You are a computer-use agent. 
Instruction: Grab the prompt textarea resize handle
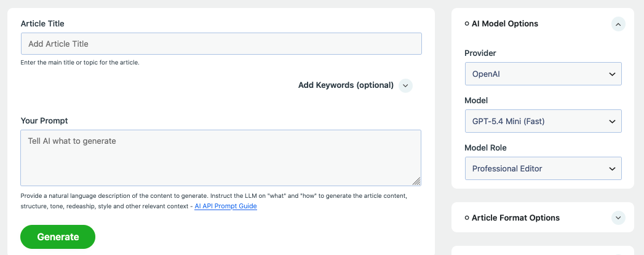pos(416,181)
